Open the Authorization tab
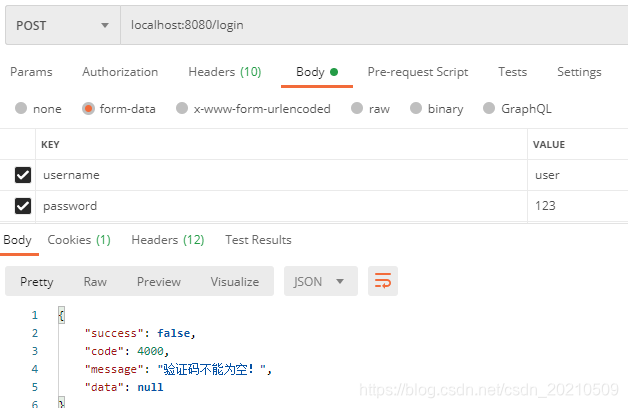628x408 pixels. click(x=120, y=72)
